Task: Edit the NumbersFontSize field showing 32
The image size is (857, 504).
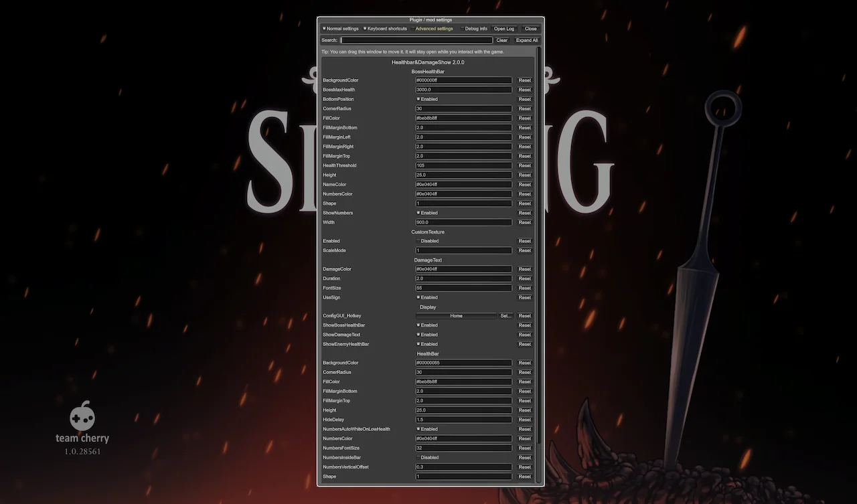Action: click(464, 448)
